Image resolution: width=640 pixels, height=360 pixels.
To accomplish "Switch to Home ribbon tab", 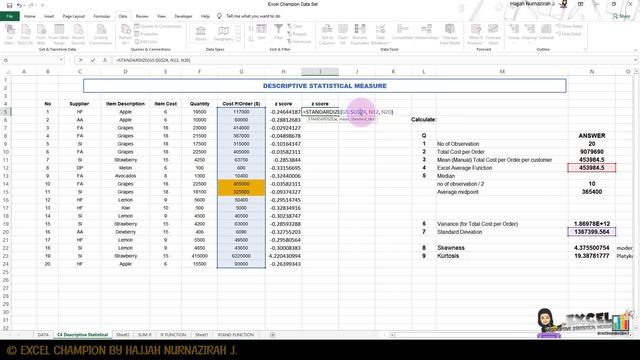I will point(30,16).
